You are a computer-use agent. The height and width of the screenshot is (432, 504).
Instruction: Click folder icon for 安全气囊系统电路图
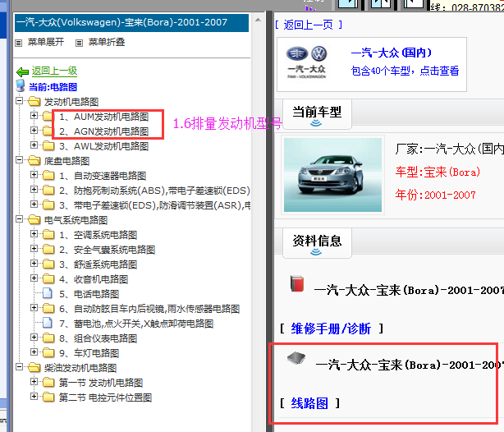48,250
